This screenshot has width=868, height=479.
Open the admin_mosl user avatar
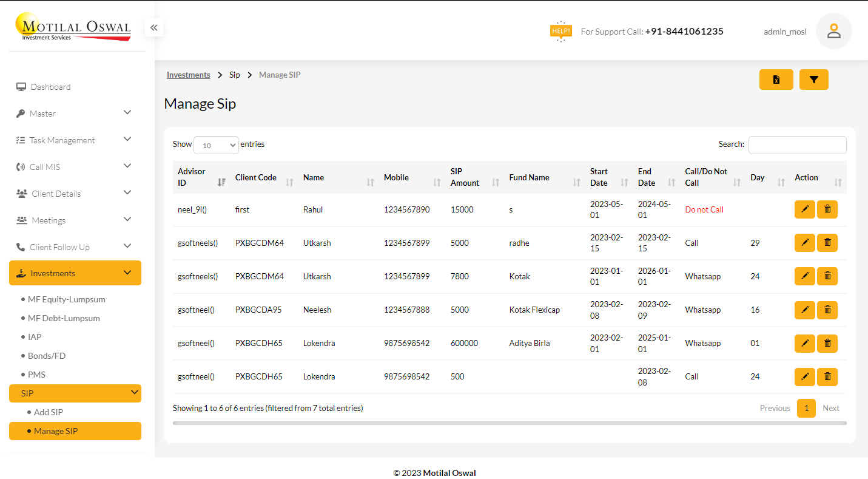[834, 31]
